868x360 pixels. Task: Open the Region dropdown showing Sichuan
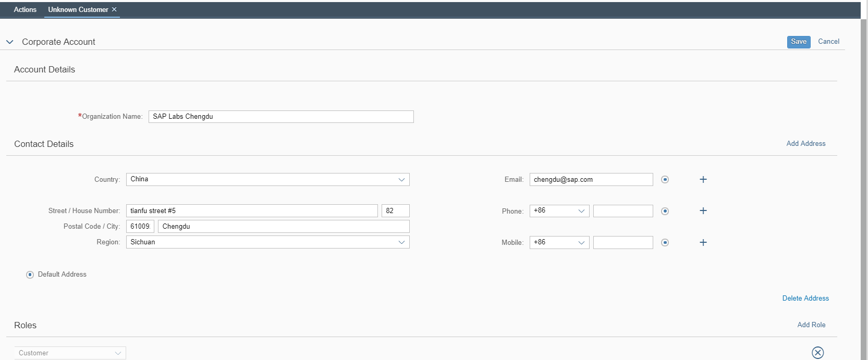[x=268, y=242]
